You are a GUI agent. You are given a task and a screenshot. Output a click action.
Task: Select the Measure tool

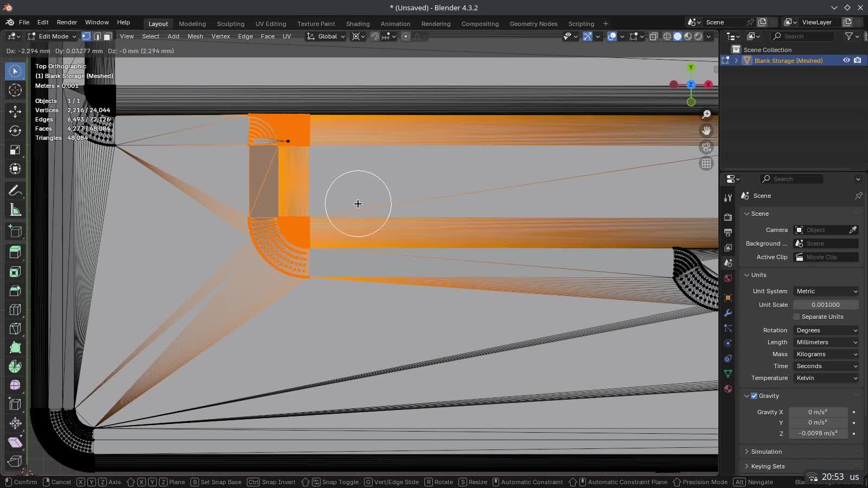15,210
